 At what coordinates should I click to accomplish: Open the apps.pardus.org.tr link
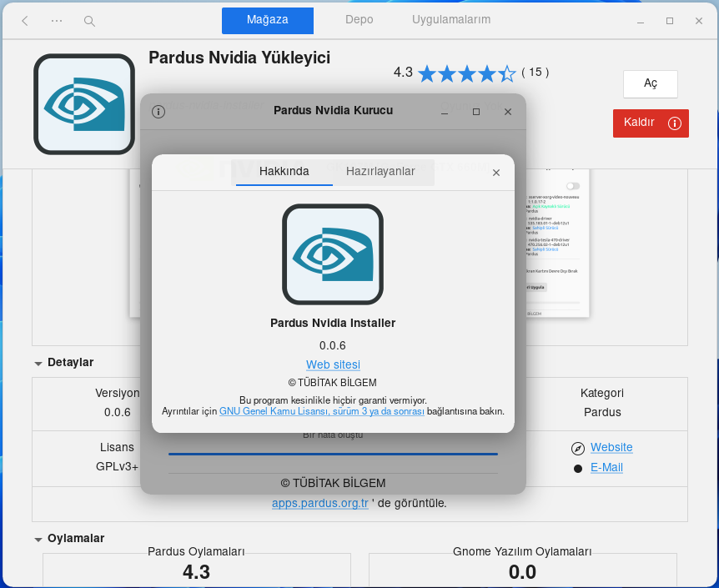320,503
